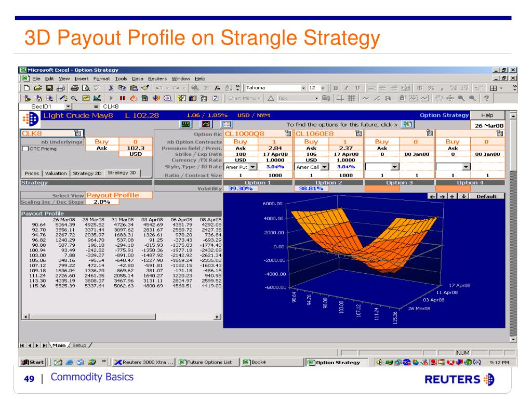Expand the SecID1 name box dropdown
Image resolution: width=532 pixels, height=399 pixels.
coord(68,107)
